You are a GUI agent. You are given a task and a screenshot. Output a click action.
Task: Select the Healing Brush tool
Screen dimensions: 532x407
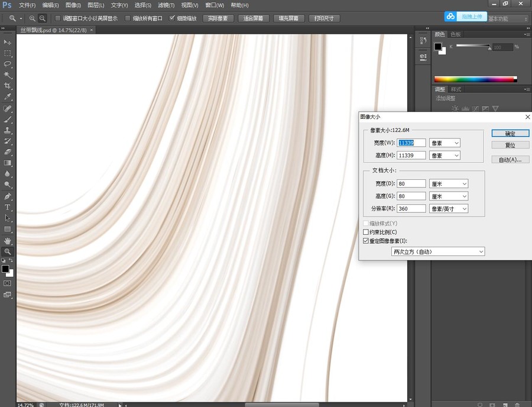point(7,109)
